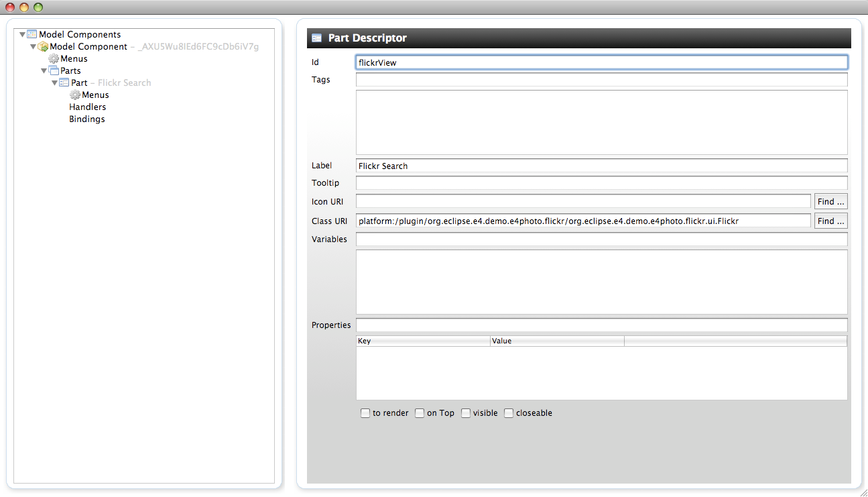Click Find button for Icon URI
The width and height of the screenshot is (868, 497).
click(830, 201)
